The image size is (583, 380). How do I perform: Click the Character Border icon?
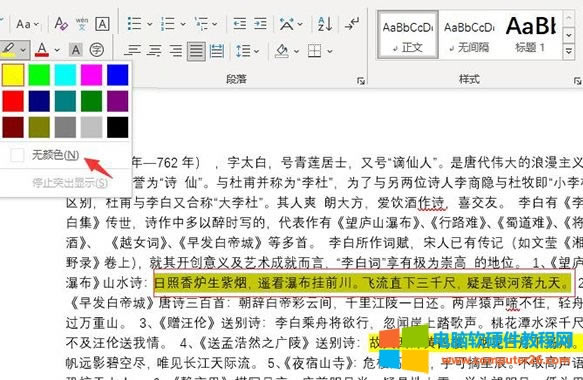pyautogui.click(x=102, y=24)
